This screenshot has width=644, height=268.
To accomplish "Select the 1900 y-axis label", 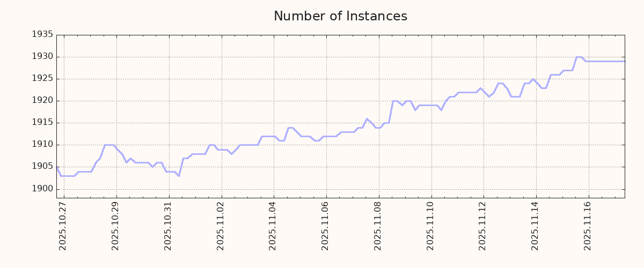I will pos(42,189).
